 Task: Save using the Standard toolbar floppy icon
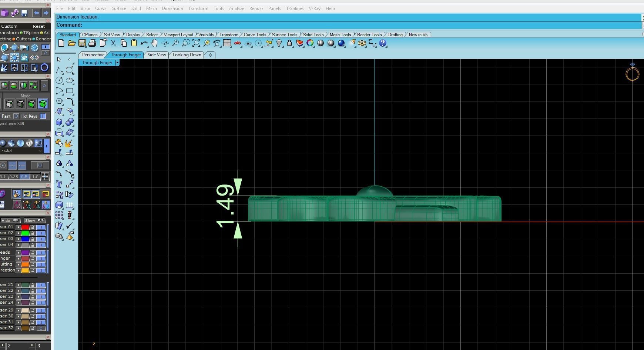coord(82,43)
